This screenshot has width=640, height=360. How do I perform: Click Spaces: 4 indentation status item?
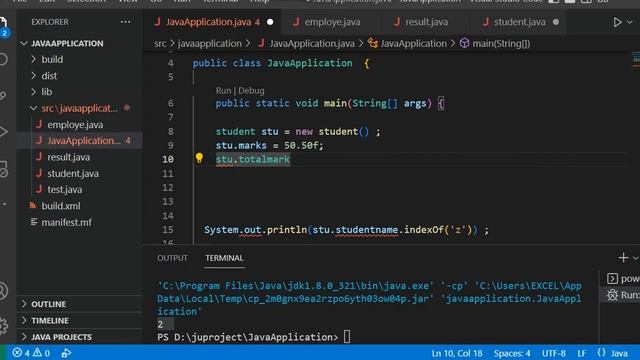click(x=512, y=353)
